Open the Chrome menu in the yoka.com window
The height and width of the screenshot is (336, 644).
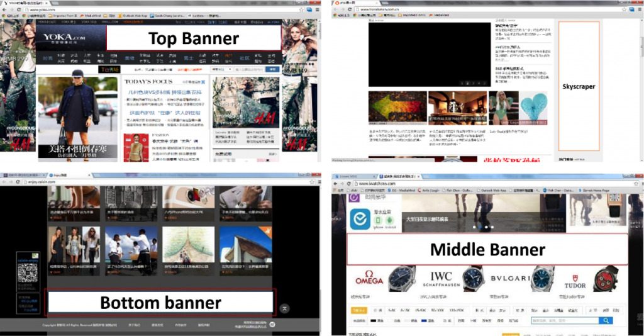pos(318,9)
